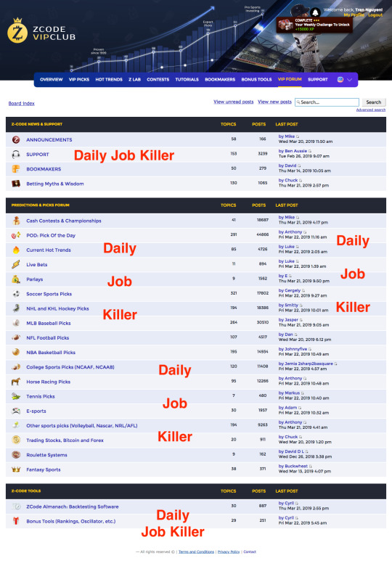Click the View unread posts link
Viewport: 392px width, 566px height.
(x=234, y=102)
